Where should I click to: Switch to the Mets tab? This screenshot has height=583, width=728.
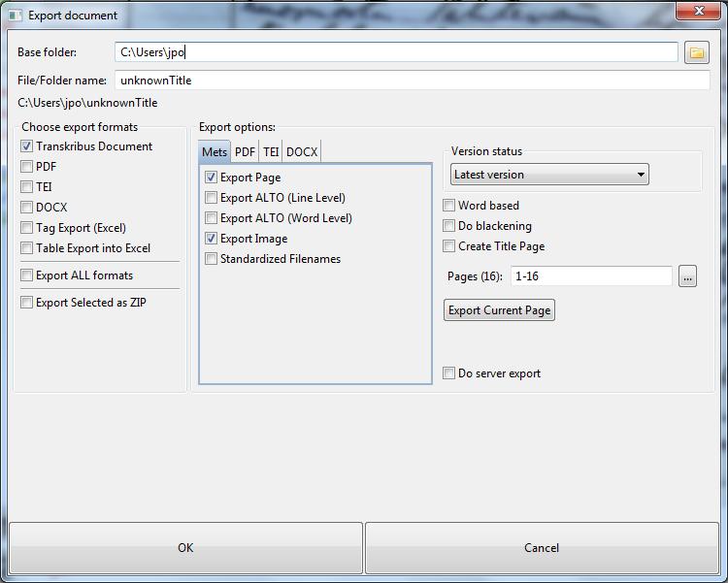(x=215, y=151)
